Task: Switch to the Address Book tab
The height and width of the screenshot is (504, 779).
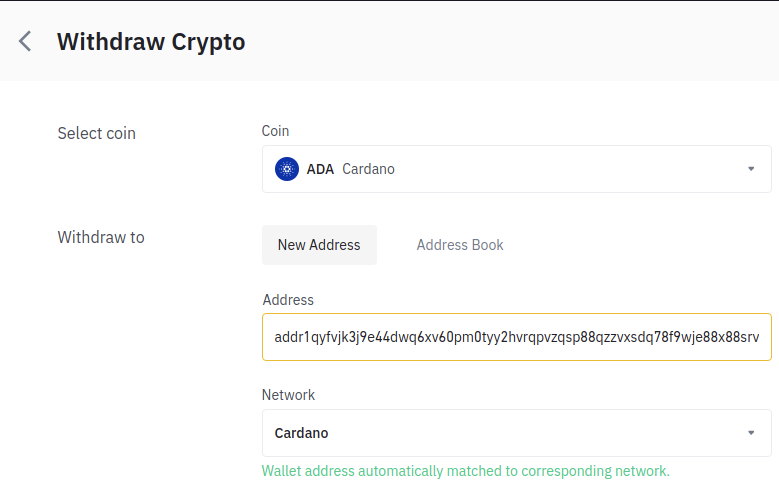Action: (460, 245)
